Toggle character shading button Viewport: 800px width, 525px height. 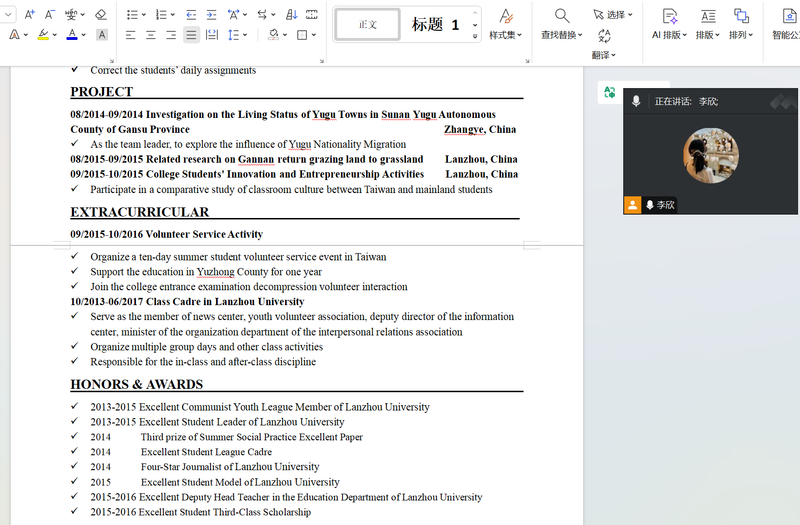102,35
